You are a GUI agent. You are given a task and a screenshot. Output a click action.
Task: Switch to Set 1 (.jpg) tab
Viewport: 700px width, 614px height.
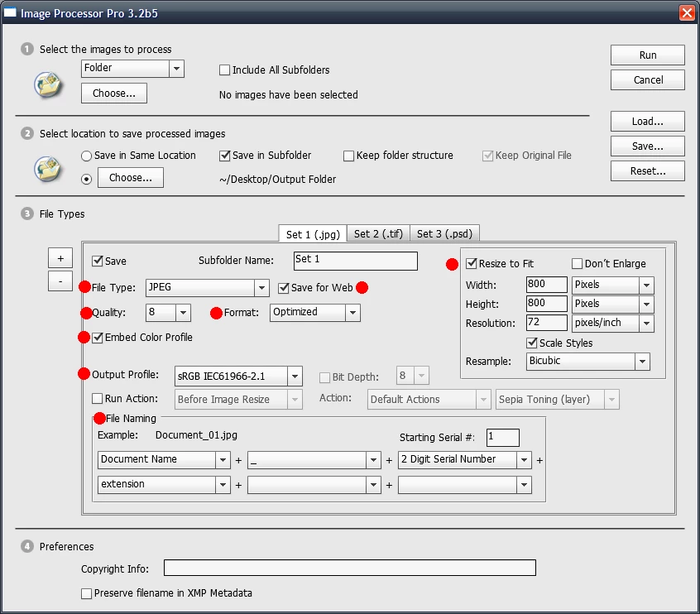(313, 234)
